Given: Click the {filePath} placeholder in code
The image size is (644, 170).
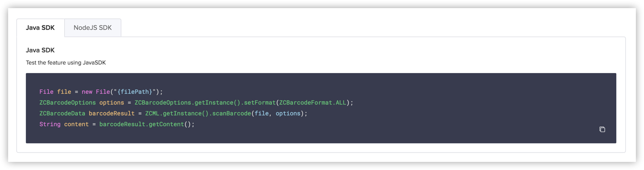Looking at the screenshot, I should tap(135, 92).
